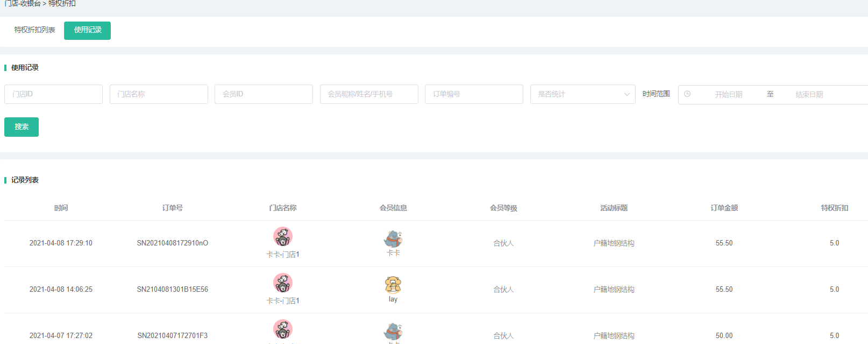Click the lay member avatar
The width and height of the screenshot is (868, 344).
coord(393,285)
